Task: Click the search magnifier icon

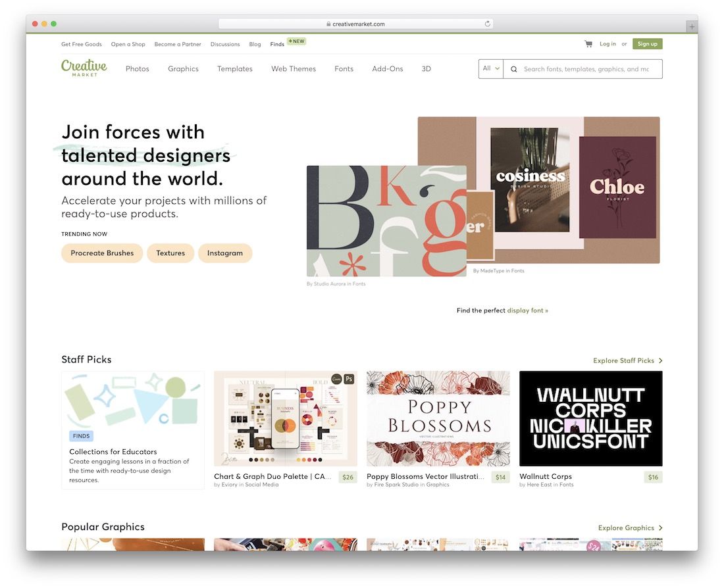Action: point(513,69)
